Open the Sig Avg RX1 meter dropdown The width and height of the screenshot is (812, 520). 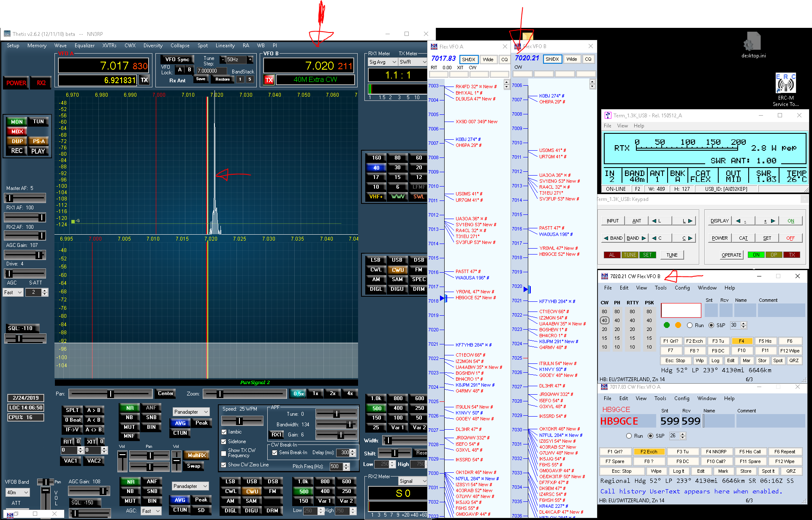pyautogui.click(x=383, y=62)
